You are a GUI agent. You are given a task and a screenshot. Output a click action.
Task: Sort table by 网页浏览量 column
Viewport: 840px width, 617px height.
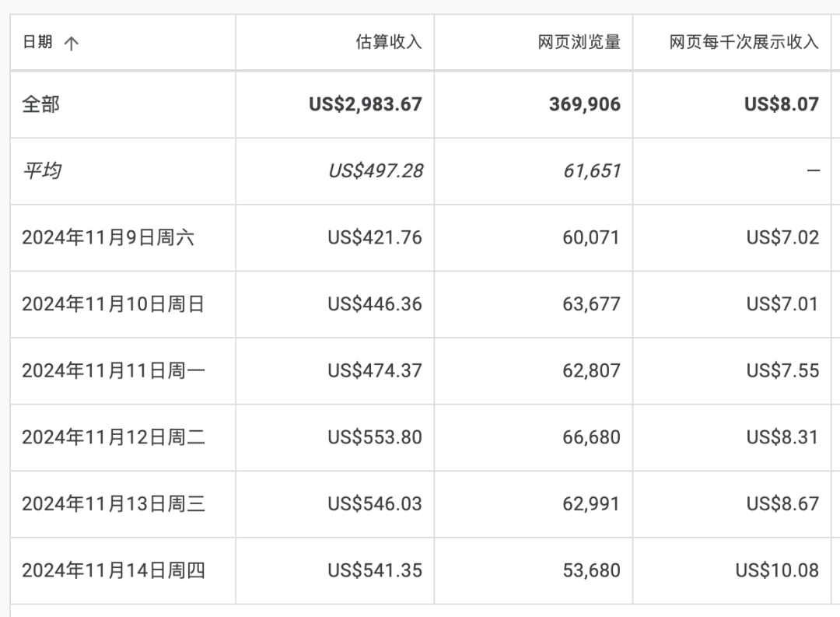pos(579,42)
